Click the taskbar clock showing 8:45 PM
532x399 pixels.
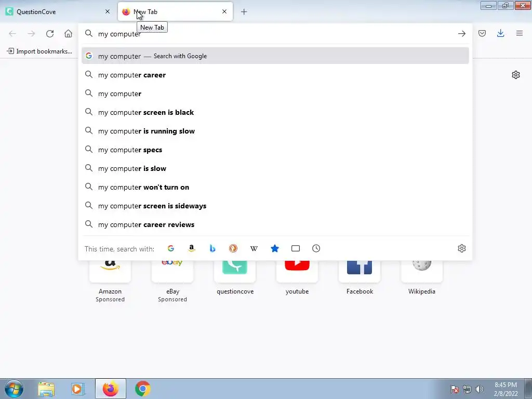(x=506, y=389)
